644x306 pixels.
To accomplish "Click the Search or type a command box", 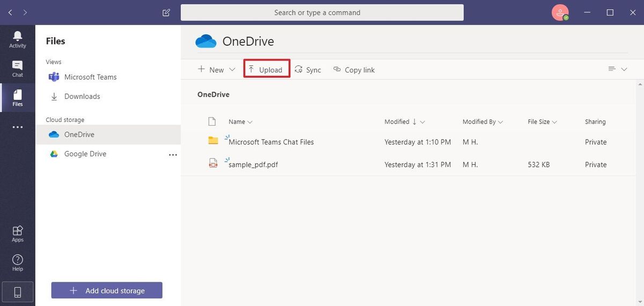I will click(322, 12).
